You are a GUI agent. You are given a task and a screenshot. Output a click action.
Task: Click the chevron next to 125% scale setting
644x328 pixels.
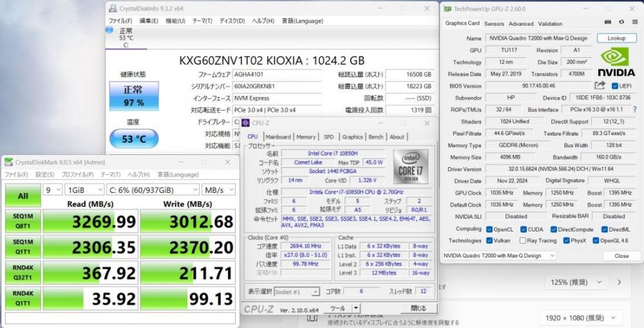tap(620, 282)
